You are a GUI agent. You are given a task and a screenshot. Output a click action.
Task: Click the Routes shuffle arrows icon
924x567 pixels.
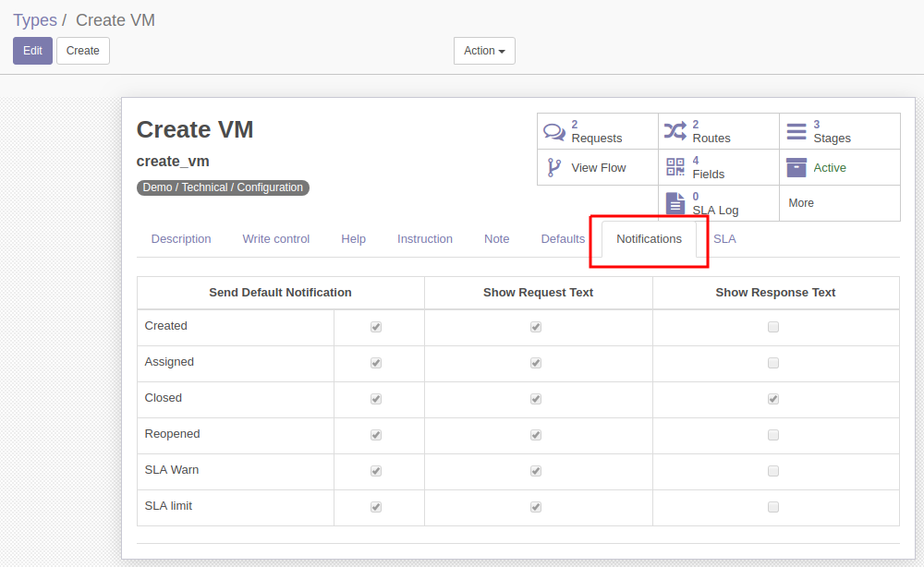(675, 131)
